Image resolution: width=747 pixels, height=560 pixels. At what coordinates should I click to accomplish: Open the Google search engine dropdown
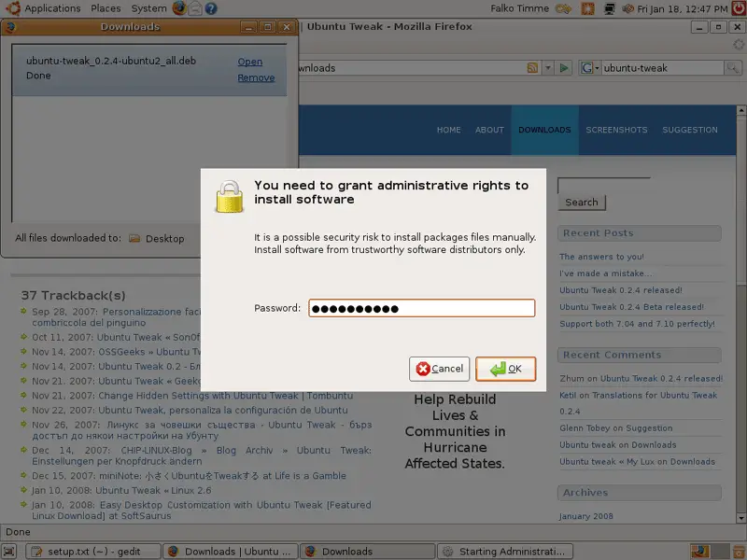tap(590, 68)
